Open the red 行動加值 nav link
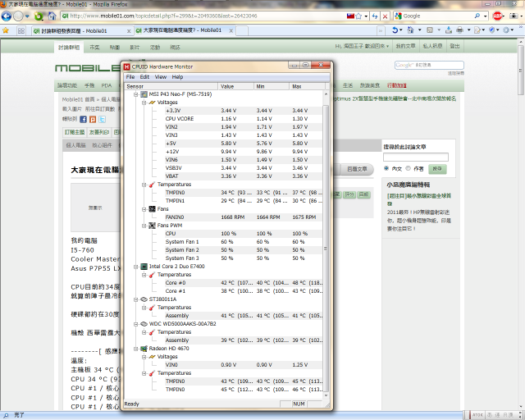This screenshot has width=525, height=420. tap(397, 85)
